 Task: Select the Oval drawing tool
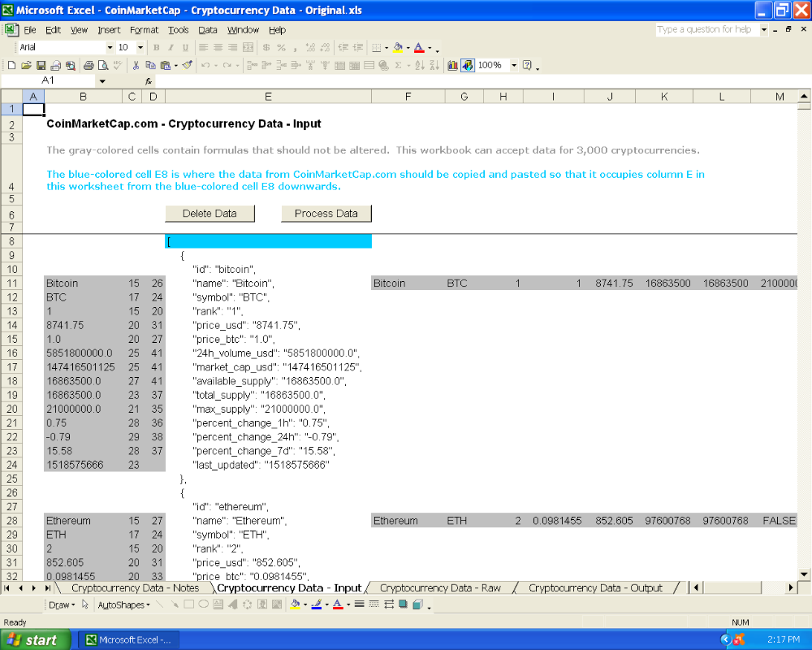(203, 604)
